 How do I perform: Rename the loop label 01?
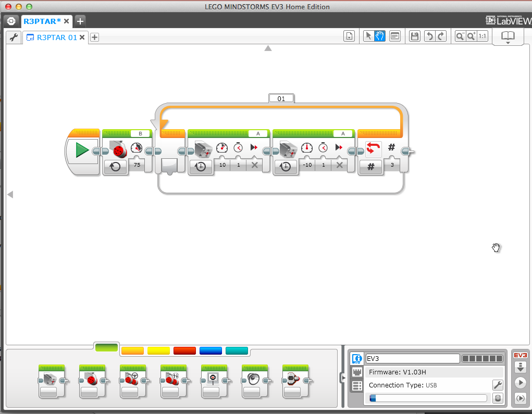[x=281, y=98]
